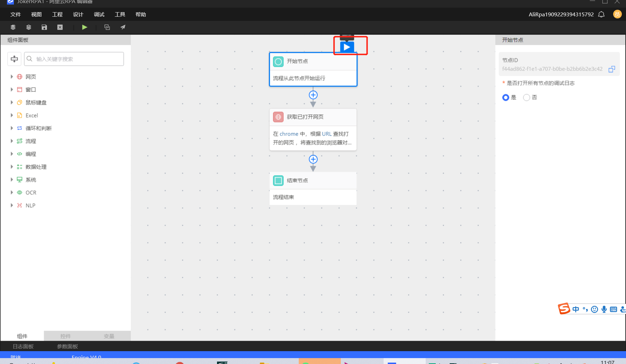Expand the NLP component category
Viewport: 626px width, 364px height.
pyautogui.click(x=12, y=205)
